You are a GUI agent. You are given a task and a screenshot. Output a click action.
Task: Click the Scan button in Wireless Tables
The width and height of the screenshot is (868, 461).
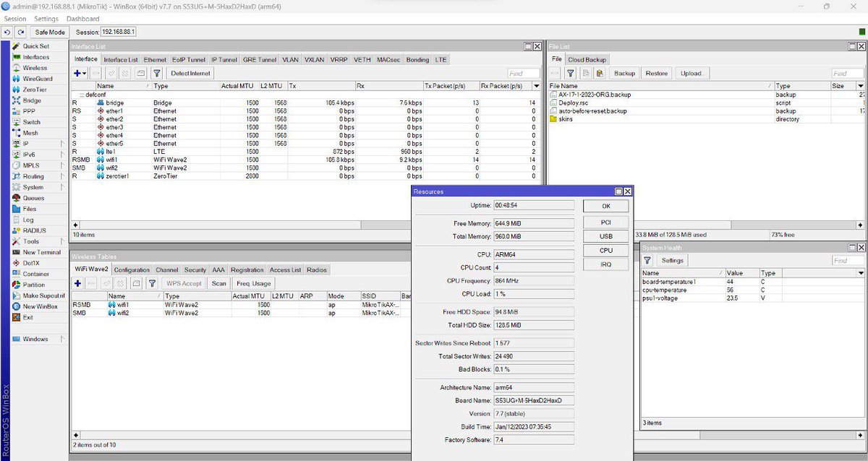[218, 283]
